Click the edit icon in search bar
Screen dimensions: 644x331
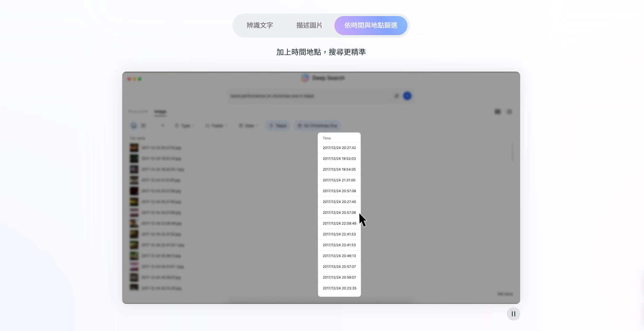[x=397, y=96]
